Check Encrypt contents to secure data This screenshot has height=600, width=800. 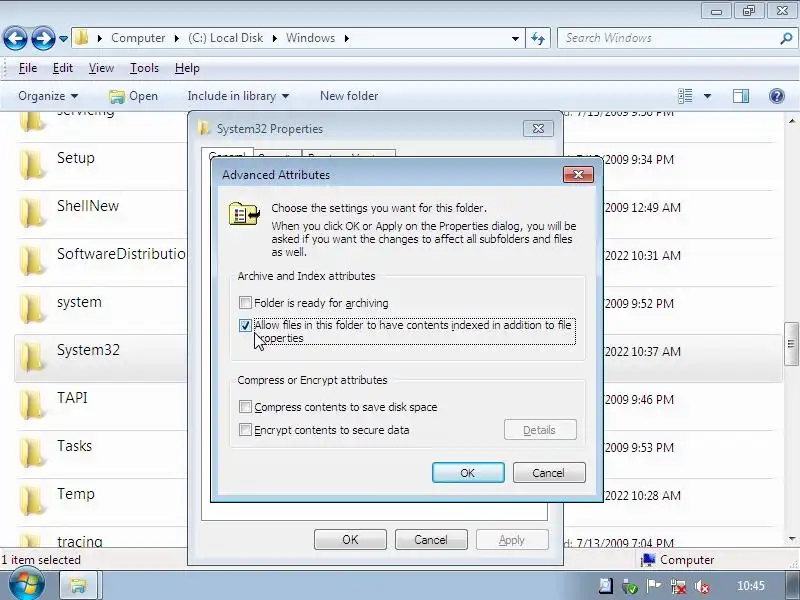[245, 430]
